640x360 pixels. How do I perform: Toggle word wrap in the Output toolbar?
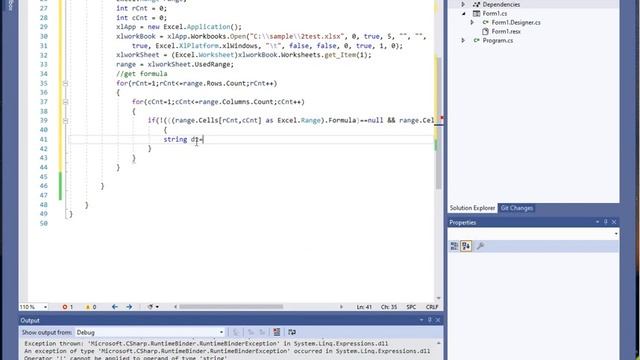pyautogui.click(x=292, y=332)
